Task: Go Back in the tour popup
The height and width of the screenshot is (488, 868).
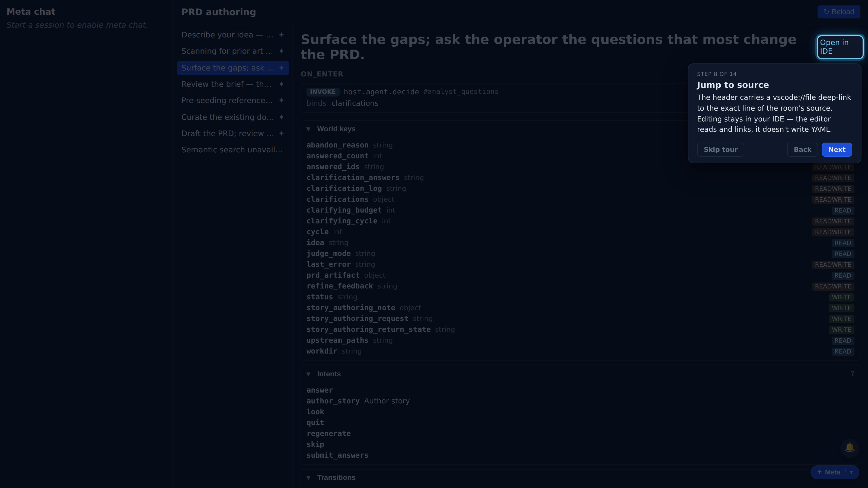Action: [x=802, y=150]
